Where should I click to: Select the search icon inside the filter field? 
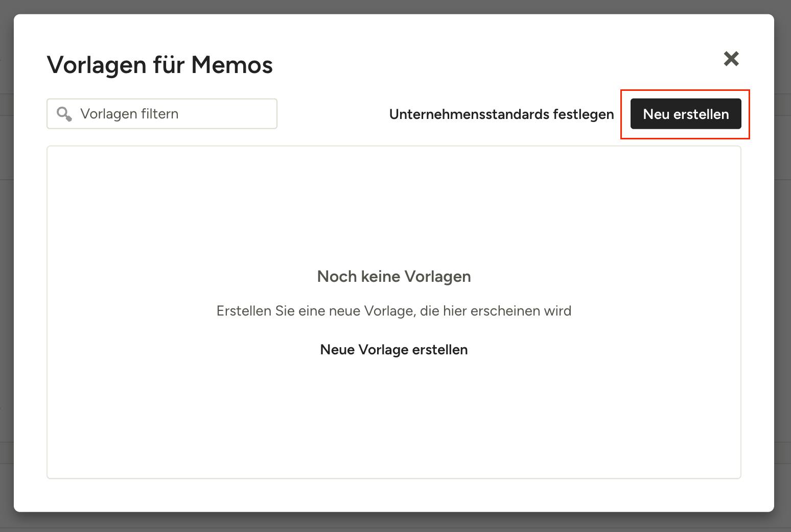pyautogui.click(x=64, y=114)
